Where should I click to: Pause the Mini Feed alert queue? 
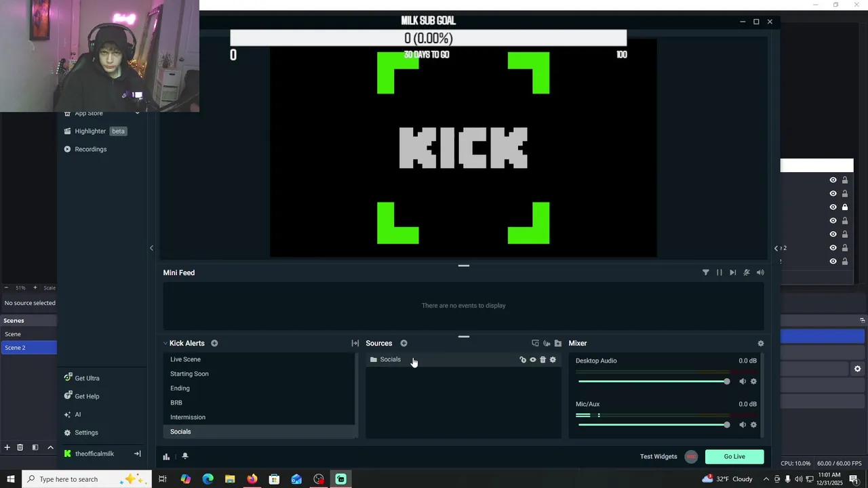coord(719,272)
